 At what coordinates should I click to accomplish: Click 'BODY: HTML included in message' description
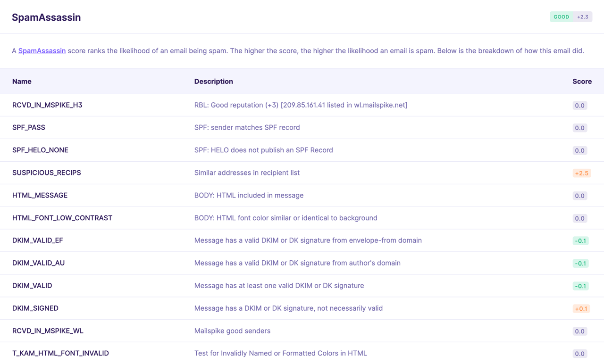[249, 195]
